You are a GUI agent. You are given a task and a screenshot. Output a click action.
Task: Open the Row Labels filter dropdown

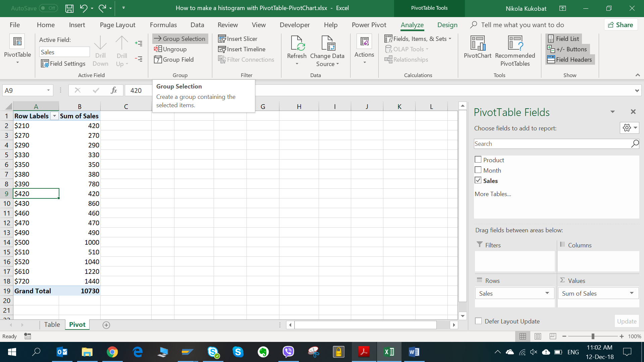pyautogui.click(x=54, y=116)
